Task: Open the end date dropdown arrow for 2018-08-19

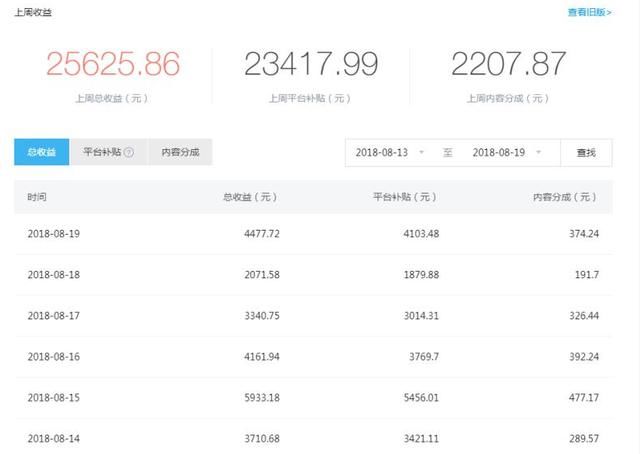Action: pos(538,152)
